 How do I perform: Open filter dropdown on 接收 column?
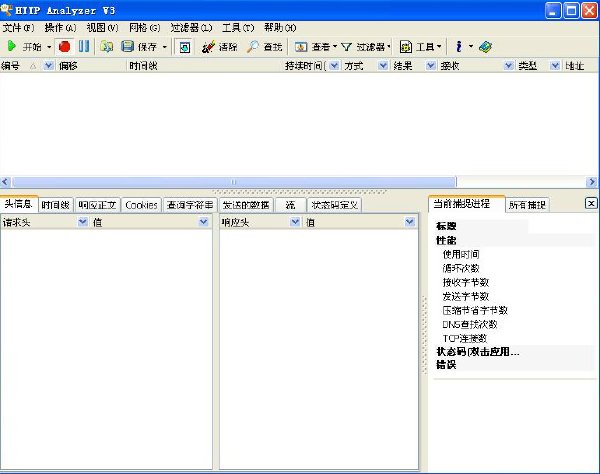tap(509, 65)
